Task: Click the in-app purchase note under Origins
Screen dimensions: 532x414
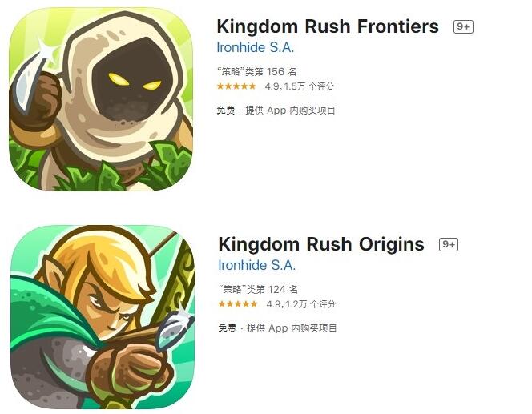Action: pyautogui.click(x=292, y=328)
